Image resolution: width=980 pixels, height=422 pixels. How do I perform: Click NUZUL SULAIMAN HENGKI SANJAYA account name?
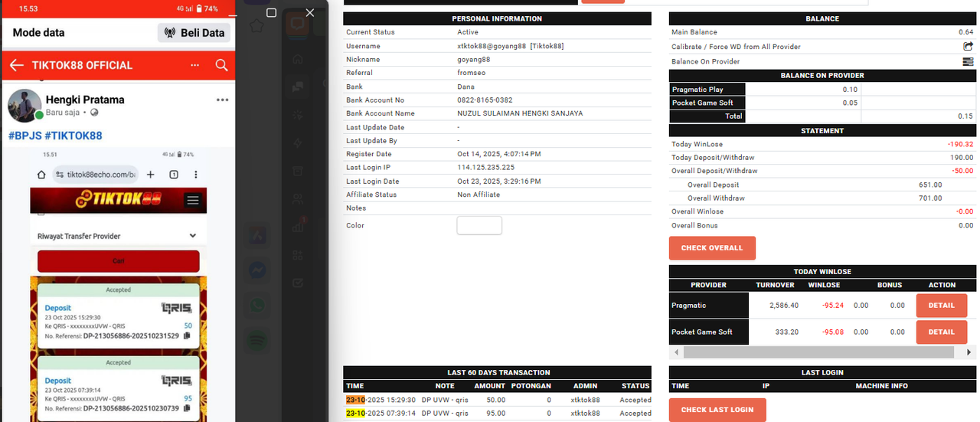(520, 114)
